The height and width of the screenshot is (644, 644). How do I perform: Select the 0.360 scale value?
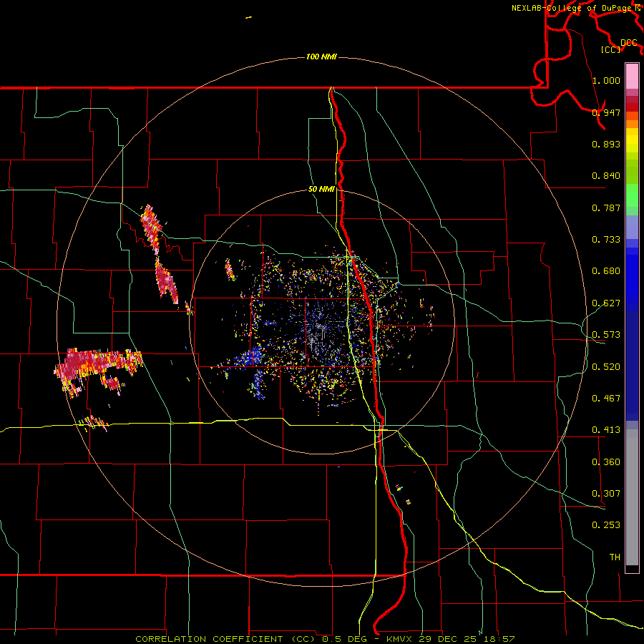click(606, 462)
